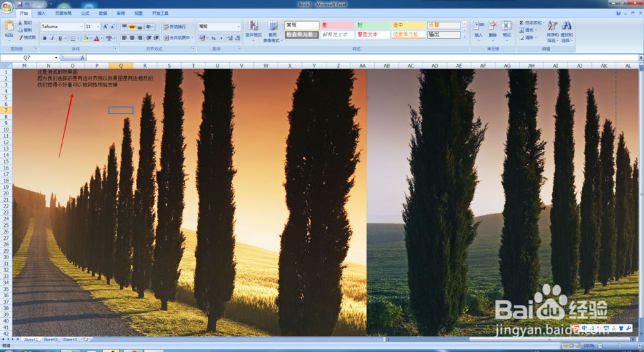Open Sort and Filter (排序和筛选)

click(553, 31)
